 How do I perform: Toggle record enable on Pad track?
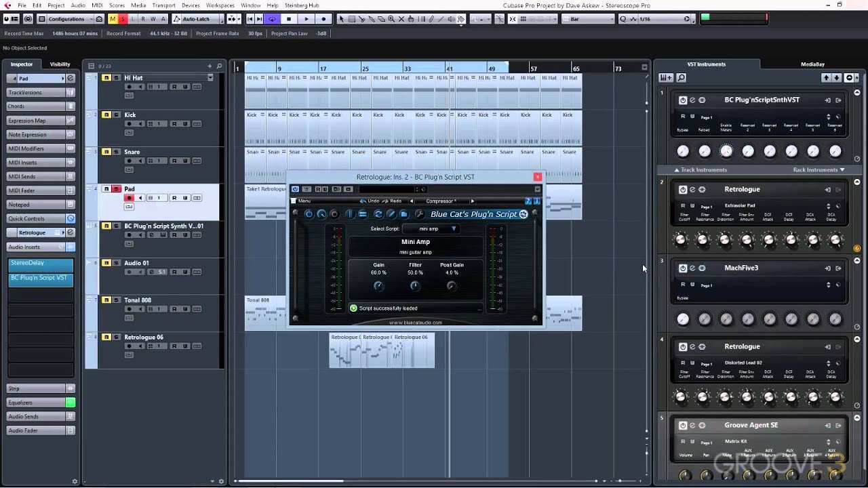(x=129, y=198)
